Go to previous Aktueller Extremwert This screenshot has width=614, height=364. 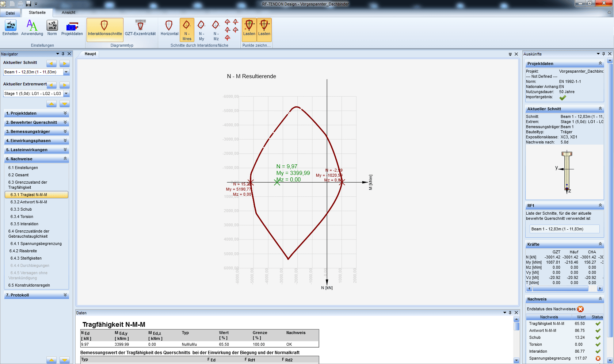point(52,85)
